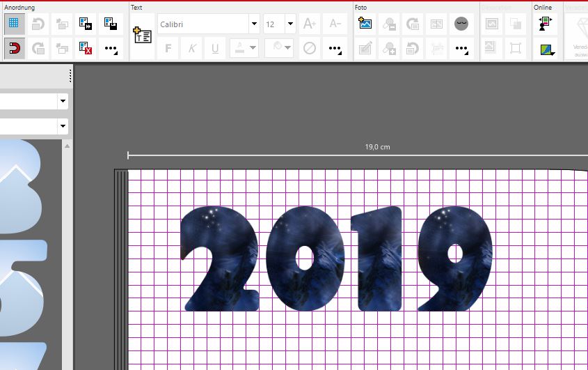Open more options in the Foto group

tap(461, 49)
